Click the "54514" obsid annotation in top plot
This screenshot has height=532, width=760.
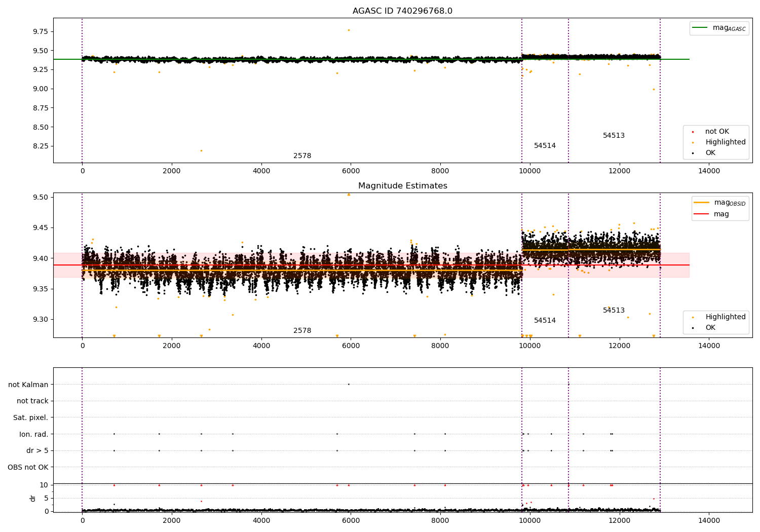(x=545, y=146)
